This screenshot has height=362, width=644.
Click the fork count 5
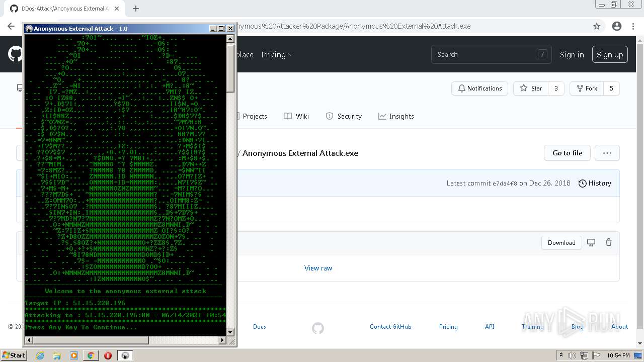pos(611,88)
